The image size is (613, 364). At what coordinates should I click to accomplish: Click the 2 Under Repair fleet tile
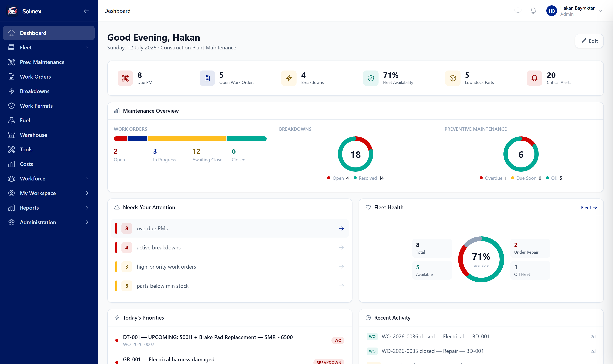pos(530,248)
